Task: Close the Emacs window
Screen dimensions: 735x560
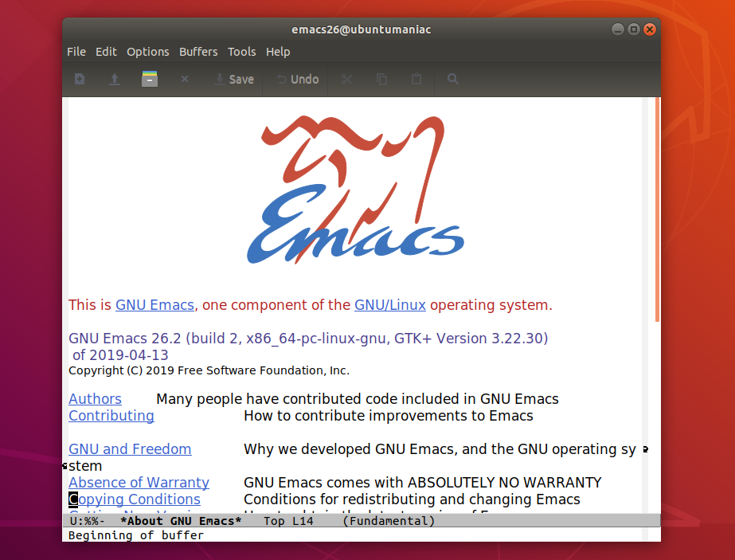Action: tap(650, 29)
